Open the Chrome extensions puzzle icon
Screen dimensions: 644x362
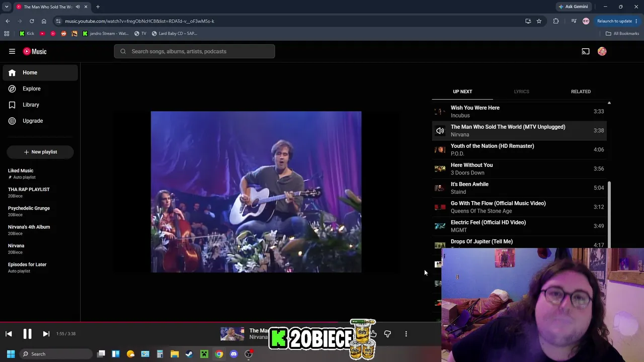[556, 21]
